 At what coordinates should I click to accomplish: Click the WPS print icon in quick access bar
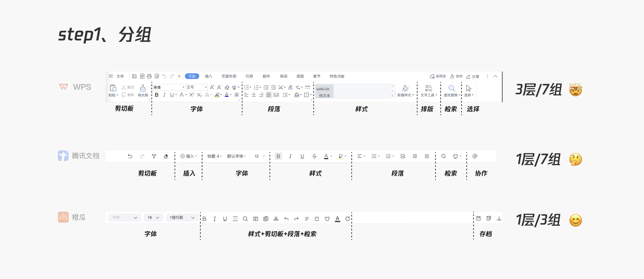tap(149, 76)
